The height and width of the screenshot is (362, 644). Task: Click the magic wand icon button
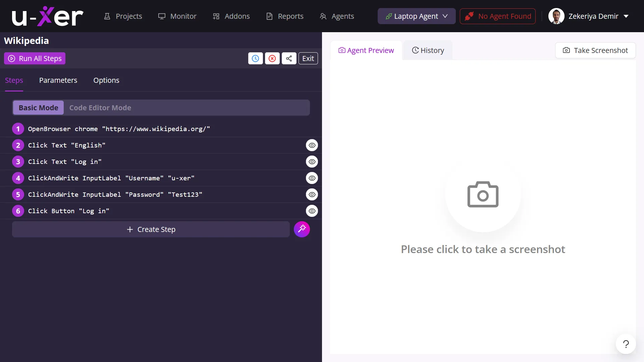[x=302, y=229]
